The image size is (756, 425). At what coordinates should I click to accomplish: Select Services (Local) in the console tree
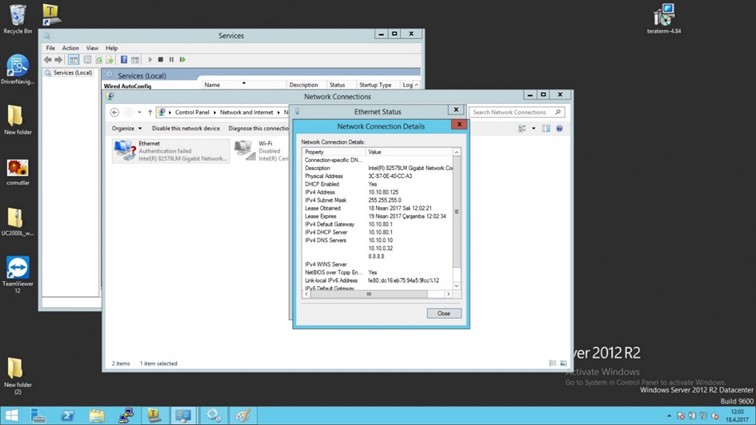click(72, 73)
